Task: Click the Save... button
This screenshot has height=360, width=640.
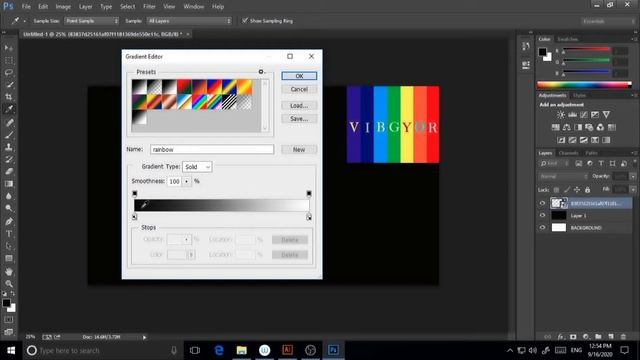Action: click(299, 119)
